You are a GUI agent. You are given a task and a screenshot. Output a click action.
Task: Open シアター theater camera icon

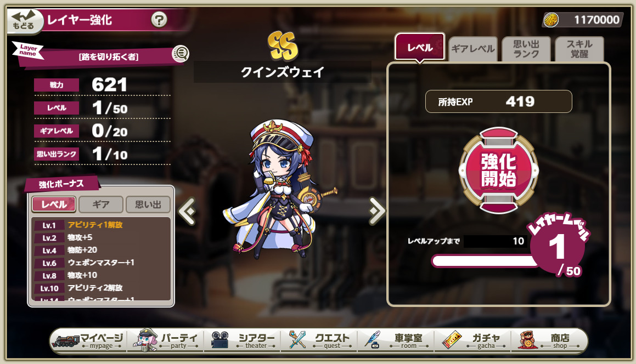pos(220,340)
